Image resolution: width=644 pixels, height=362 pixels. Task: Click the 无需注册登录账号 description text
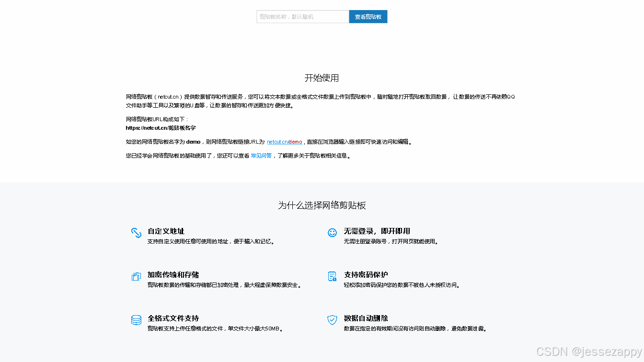(391, 242)
